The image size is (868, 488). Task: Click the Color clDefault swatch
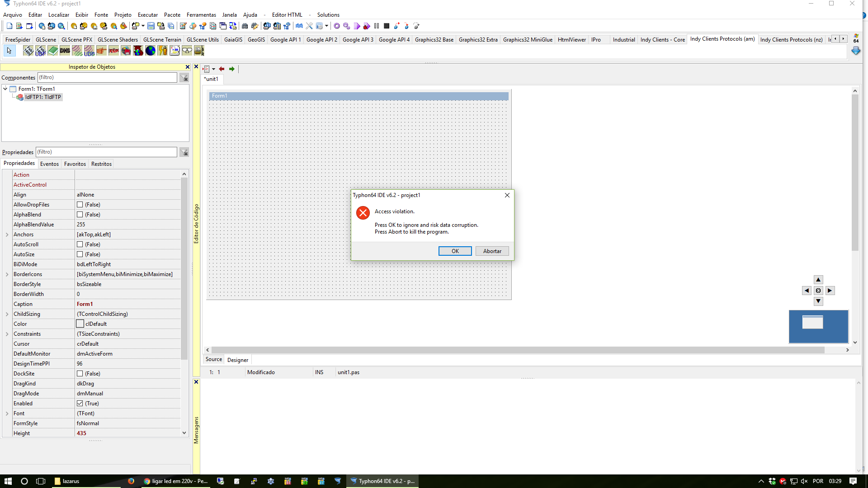80,324
